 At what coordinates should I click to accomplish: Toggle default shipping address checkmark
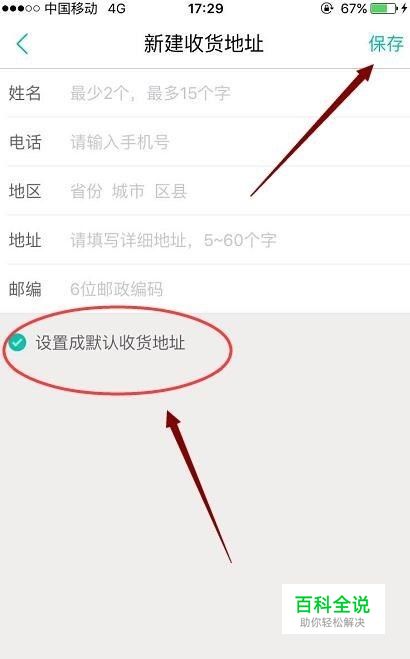(18, 343)
